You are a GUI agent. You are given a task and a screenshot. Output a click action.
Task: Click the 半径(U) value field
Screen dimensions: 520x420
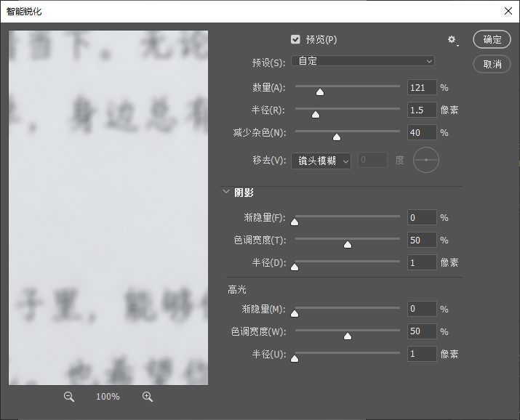422,354
